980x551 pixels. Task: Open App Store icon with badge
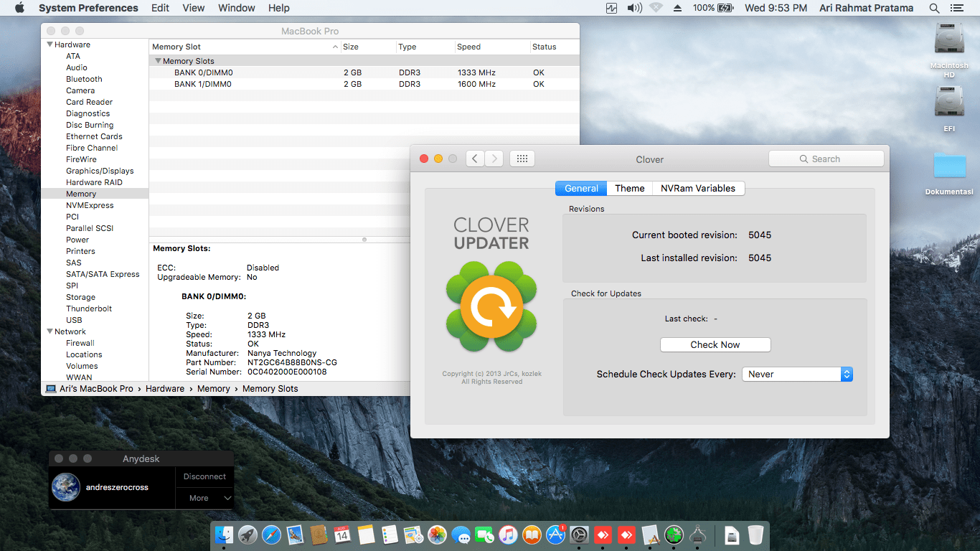tap(555, 534)
